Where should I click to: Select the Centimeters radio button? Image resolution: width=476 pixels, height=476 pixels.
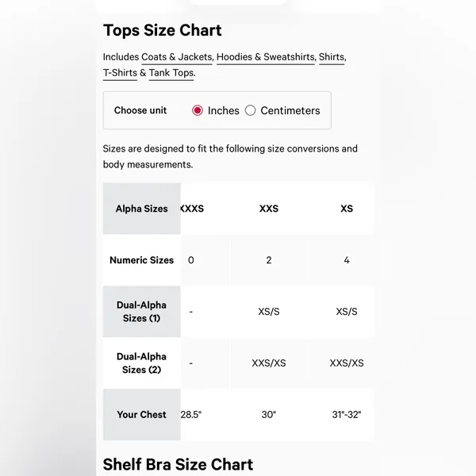(250, 110)
